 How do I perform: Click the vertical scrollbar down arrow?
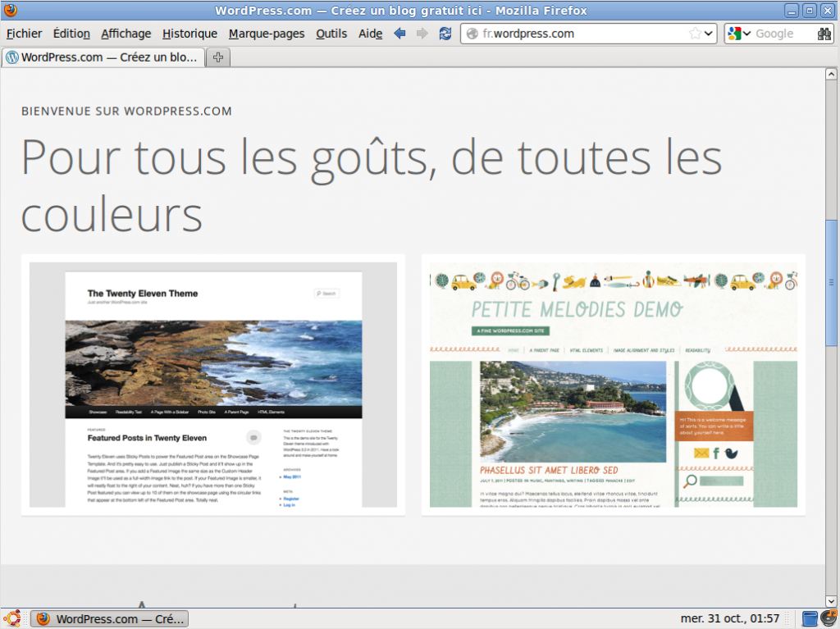[x=831, y=601]
